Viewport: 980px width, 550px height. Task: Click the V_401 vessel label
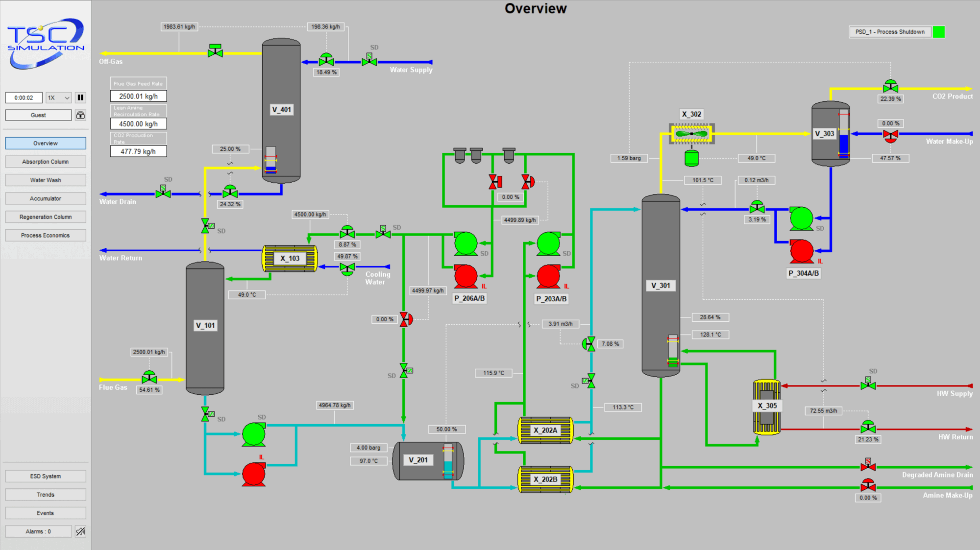pyautogui.click(x=281, y=110)
